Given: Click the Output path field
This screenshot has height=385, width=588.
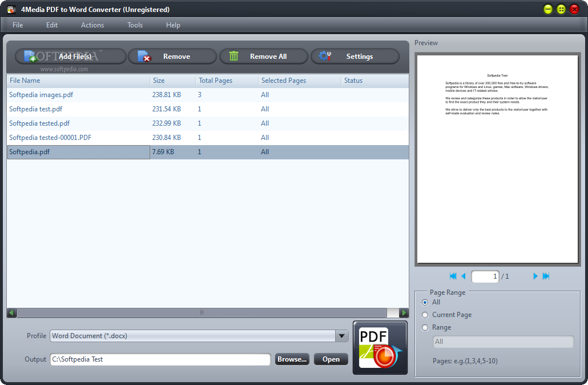Looking at the screenshot, I should [160, 359].
